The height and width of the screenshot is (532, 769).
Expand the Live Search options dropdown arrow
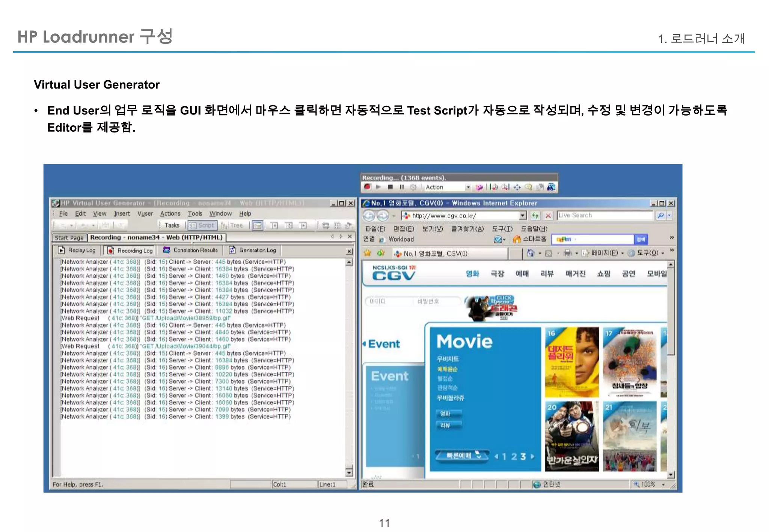point(669,215)
